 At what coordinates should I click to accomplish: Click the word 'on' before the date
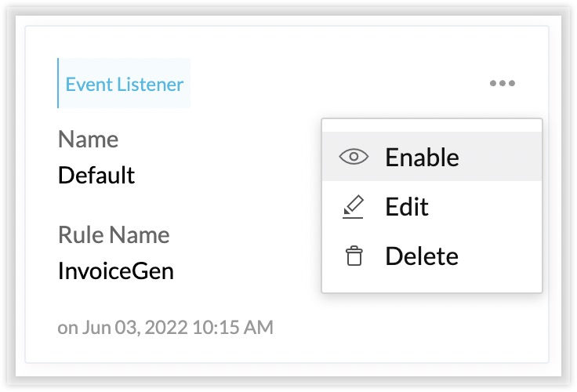(x=67, y=328)
